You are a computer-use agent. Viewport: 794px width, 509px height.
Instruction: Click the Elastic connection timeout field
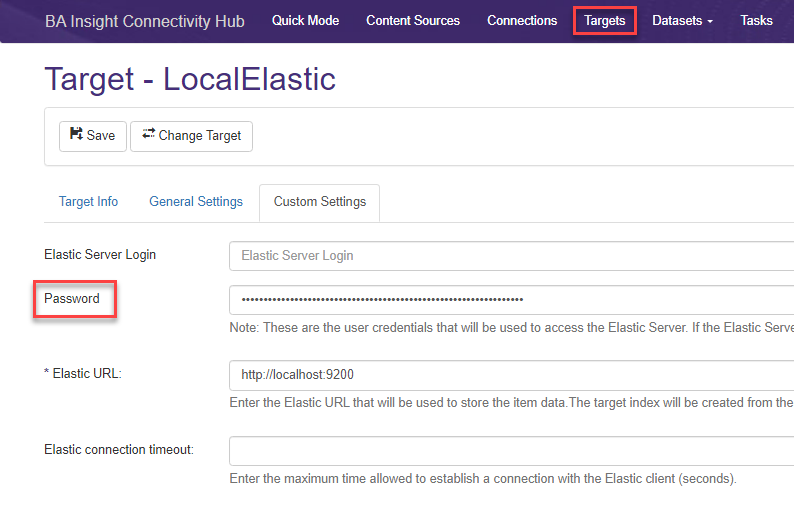click(511, 451)
